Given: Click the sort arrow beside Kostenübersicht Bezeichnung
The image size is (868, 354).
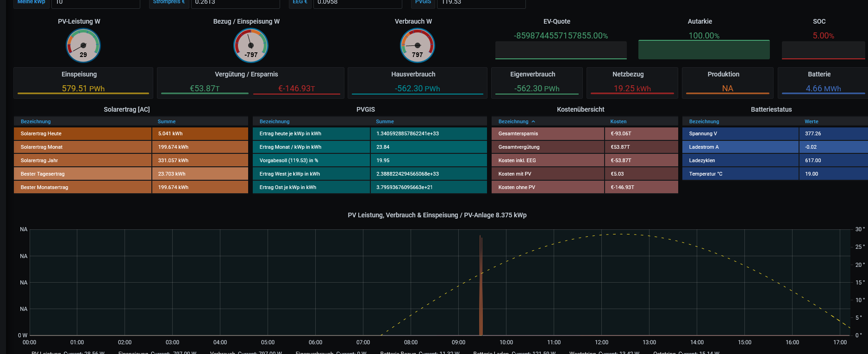Looking at the screenshot, I should click(x=533, y=121).
